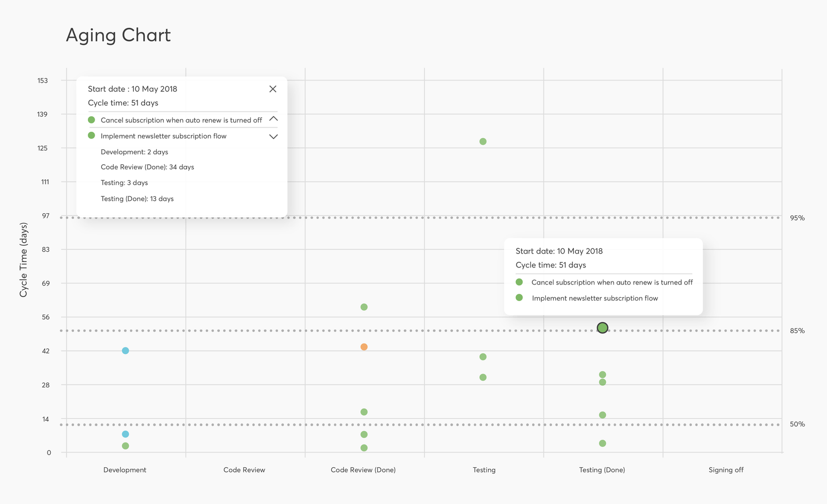Select the topmost green dot in Code Review (Done)
Image resolution: width=827 pixels, height=504 pixels.
(364, 307)
